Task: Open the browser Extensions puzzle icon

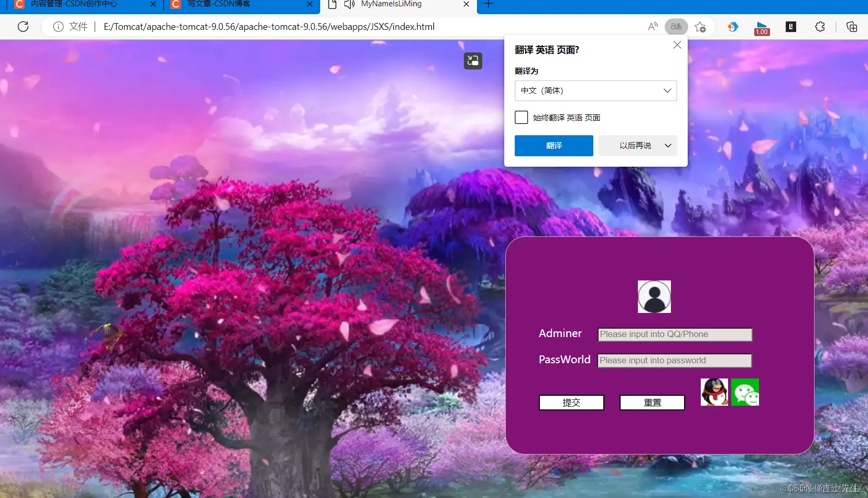Action: point(820,26)
